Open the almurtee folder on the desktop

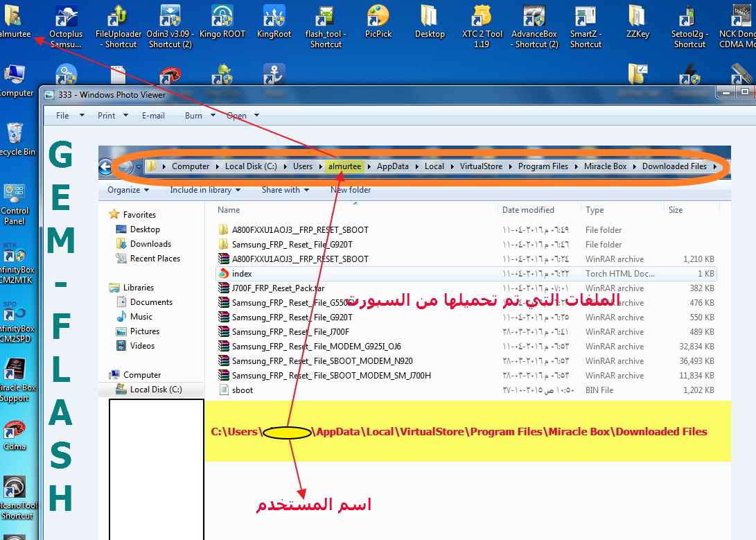[13, 21]
